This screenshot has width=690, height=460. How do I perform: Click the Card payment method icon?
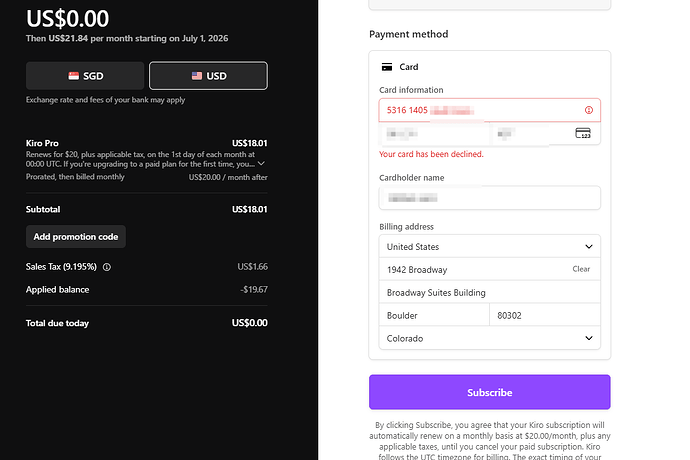[387, 67]
